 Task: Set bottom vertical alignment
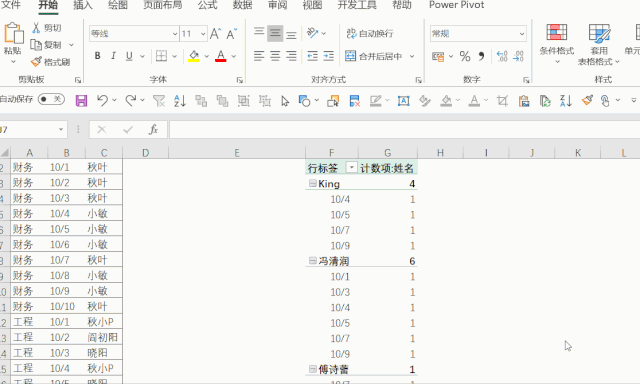click(291, 35)
